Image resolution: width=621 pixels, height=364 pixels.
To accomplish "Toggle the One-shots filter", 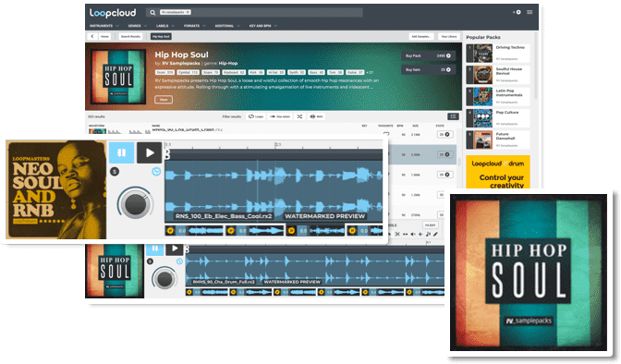I will click(x=280, y=116).
